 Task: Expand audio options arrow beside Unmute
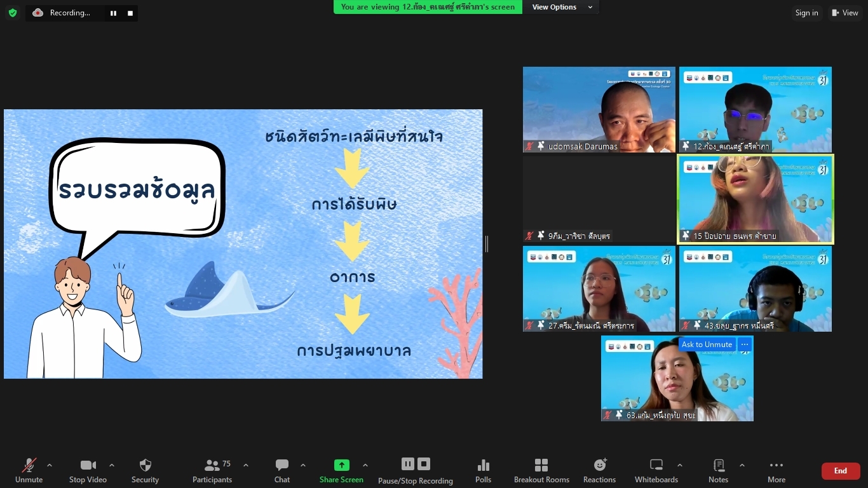[x=50, y=465]
